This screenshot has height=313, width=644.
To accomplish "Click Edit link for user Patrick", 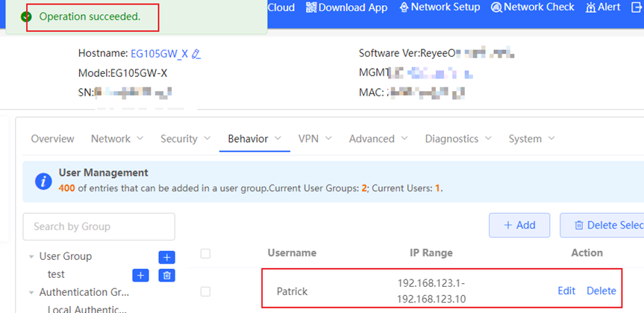I will (x=566, y=291).
